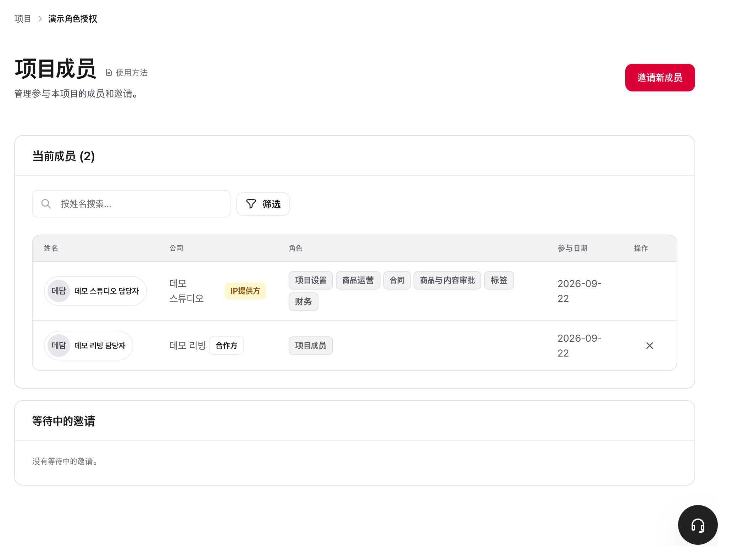
Task: Click the 데모 리빙 company cell
Action: pyautogui.click(x=188, y=346)
